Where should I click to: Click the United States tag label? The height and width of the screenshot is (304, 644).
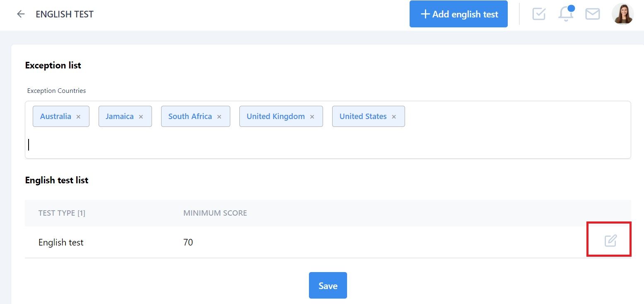[x=363, y=117]
